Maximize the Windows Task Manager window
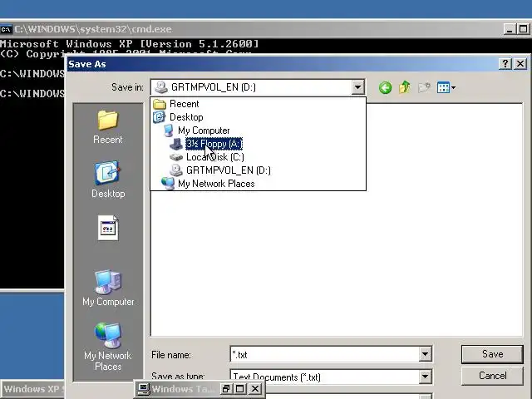532x399 pixels. point(240,389)
